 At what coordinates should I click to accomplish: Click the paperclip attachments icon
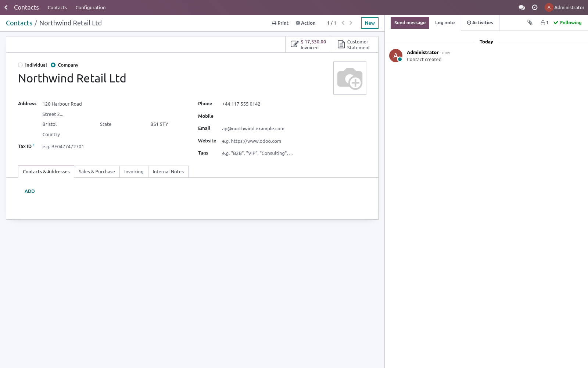coord(530,22)
